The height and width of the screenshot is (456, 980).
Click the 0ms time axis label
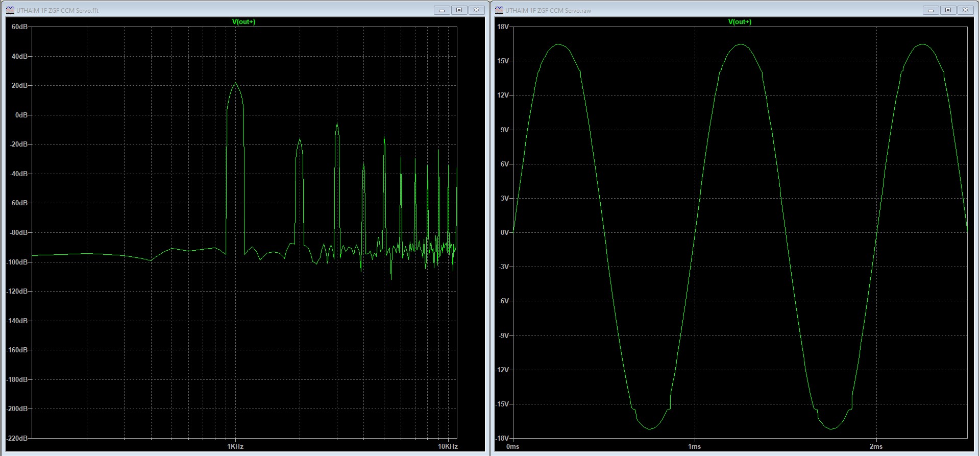[x=513, y=446]
